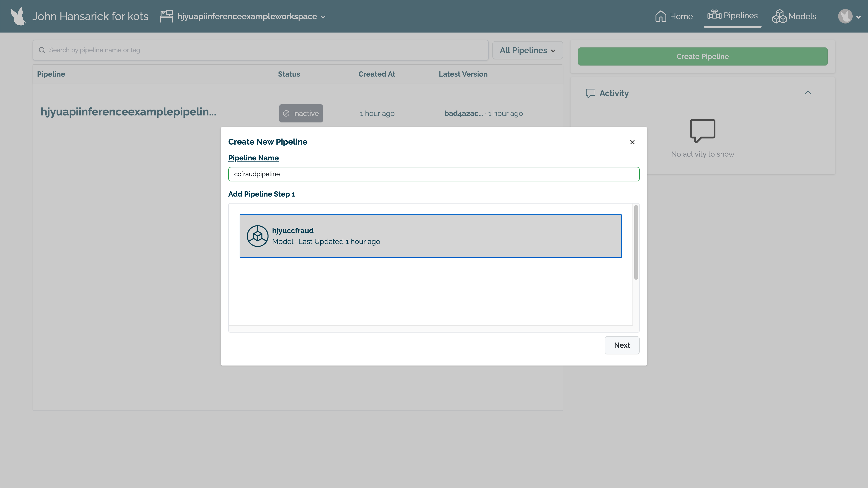The height and width of the screenshot is (488, 868).
Task: Collapse the Activity panel chevron
Action: (x=808, y=93)
